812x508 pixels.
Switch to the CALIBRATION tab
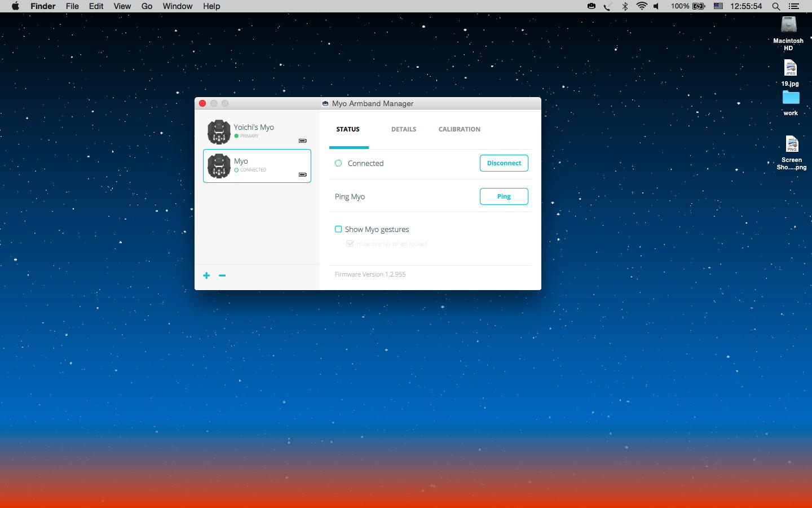460,129
